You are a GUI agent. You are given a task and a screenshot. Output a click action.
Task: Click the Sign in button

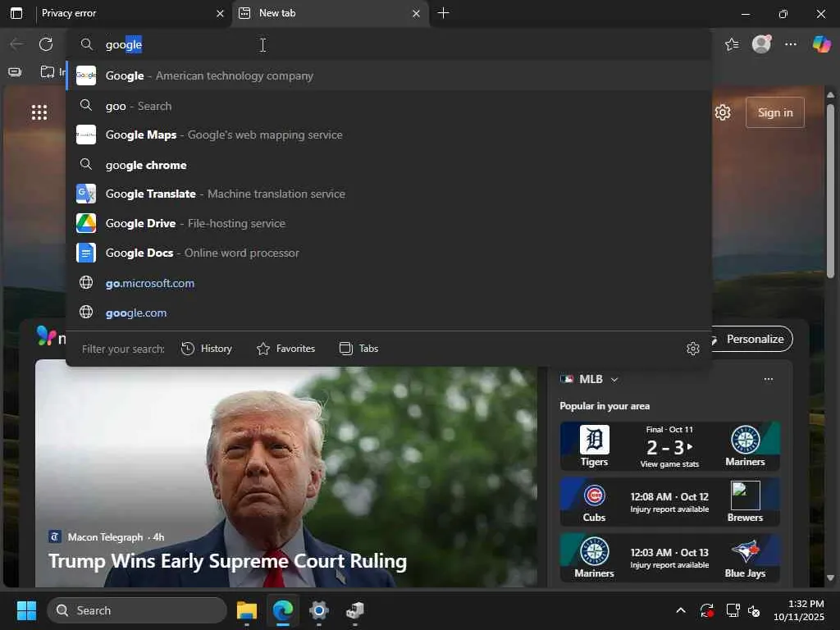tap(774, 112)
